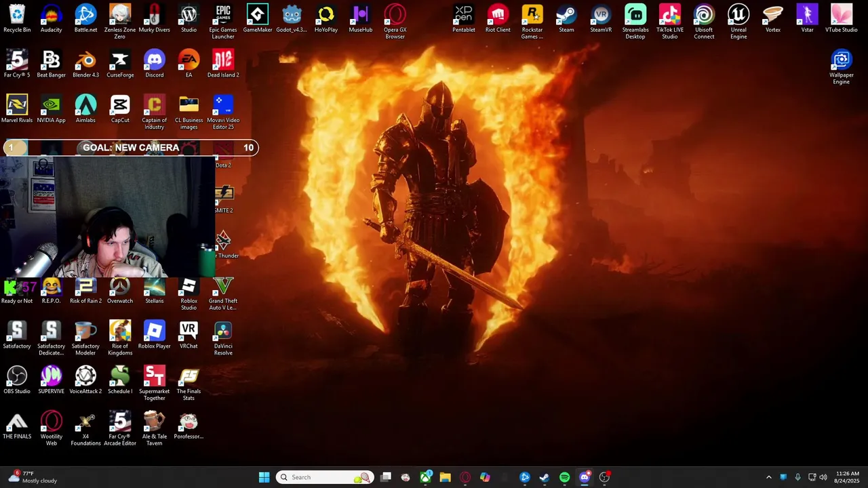Select the SUPERVIVE desktop icon
Image resolution: width=868 pixels, height=488 pixels.
pos(51,380)
